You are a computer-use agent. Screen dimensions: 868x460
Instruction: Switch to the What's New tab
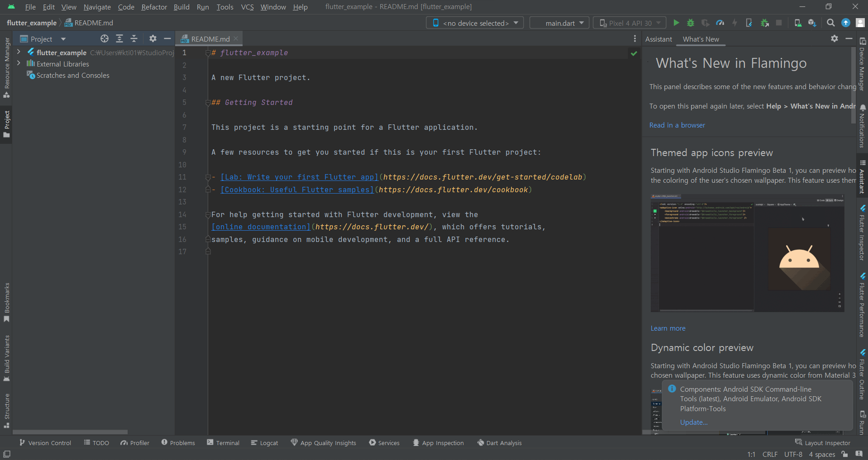[700, 39]
